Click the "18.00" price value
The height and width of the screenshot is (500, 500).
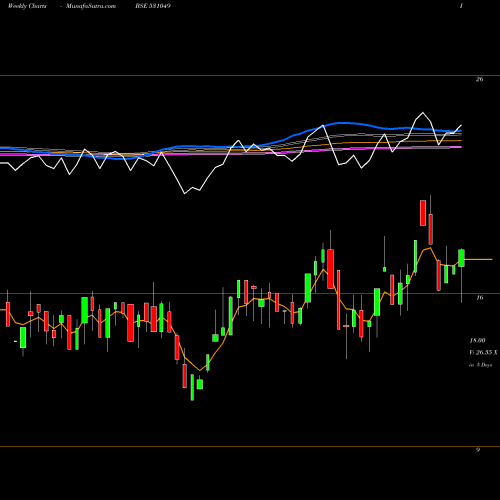477,340
